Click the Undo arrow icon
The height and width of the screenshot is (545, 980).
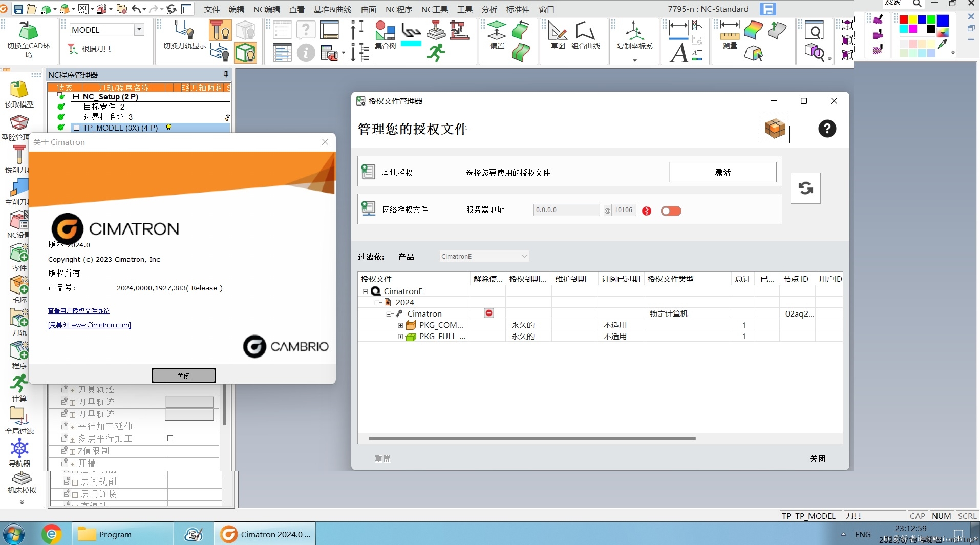pyautogui.click(x=136, y=9)
